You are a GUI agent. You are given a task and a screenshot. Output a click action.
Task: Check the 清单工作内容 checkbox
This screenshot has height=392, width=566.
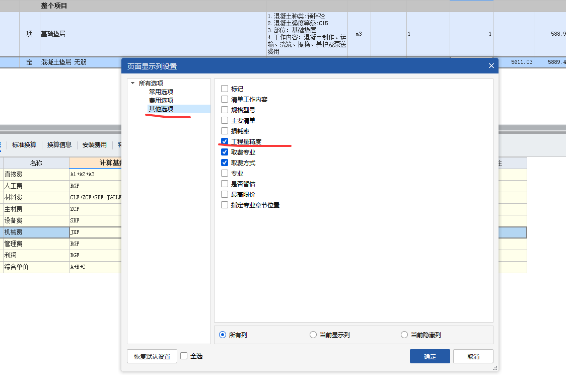[225, 99]
